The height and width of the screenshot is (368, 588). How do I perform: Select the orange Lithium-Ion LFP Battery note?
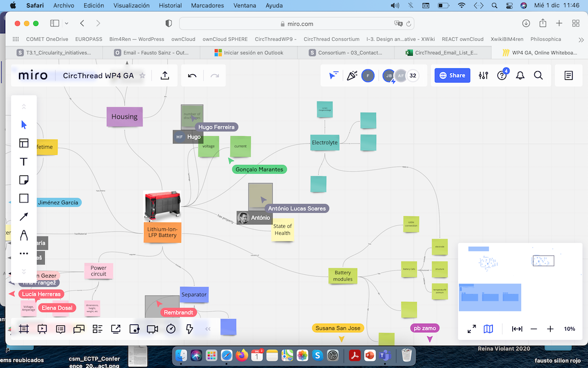(x=163, y=232)
